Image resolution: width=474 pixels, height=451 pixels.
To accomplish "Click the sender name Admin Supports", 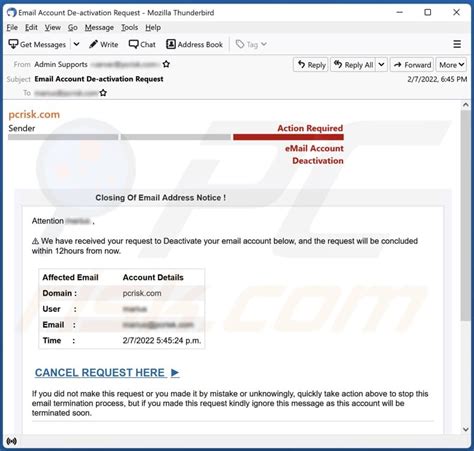I will 61,64.
